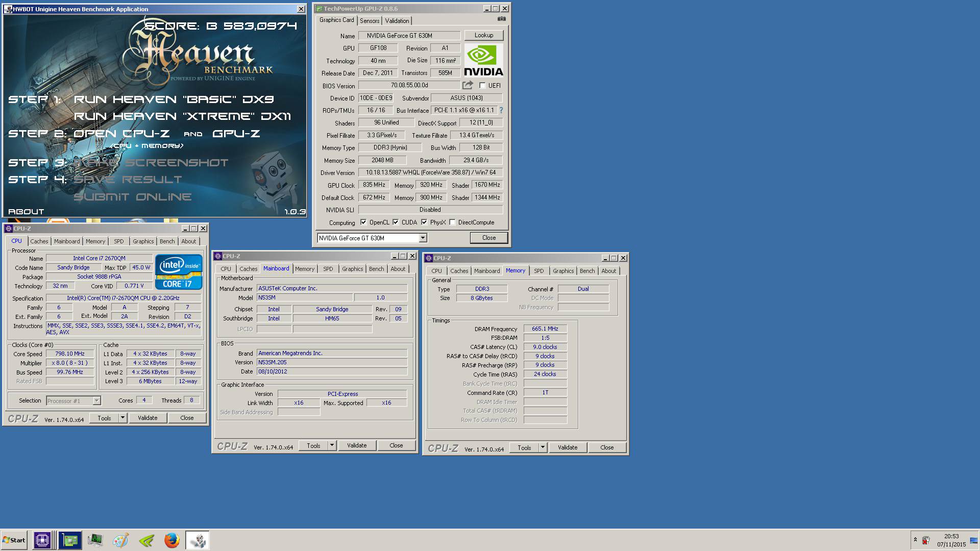Image resolution: width=980 pixels, height=551 pixels.
Task: Click CAS# Latency value 9.0 clocks
Action: (x=545, y=347)
